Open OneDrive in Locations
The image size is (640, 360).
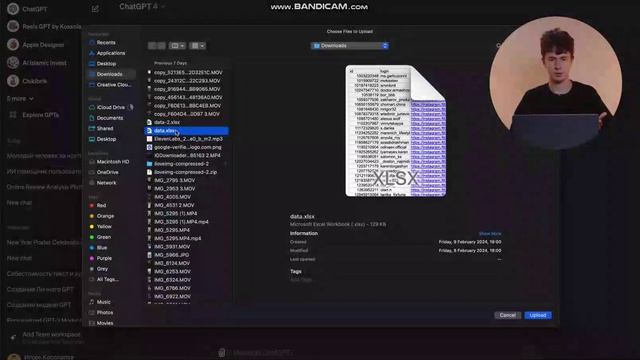107,172
